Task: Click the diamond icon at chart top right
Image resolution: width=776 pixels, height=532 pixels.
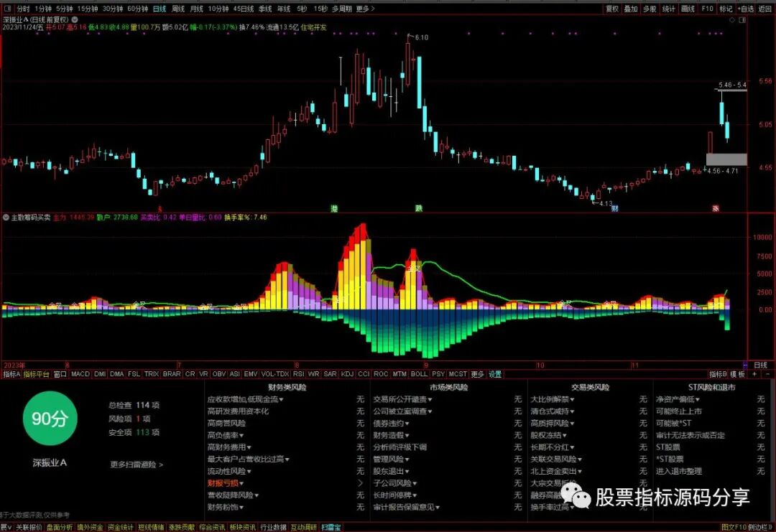Action: coord(732,20)
